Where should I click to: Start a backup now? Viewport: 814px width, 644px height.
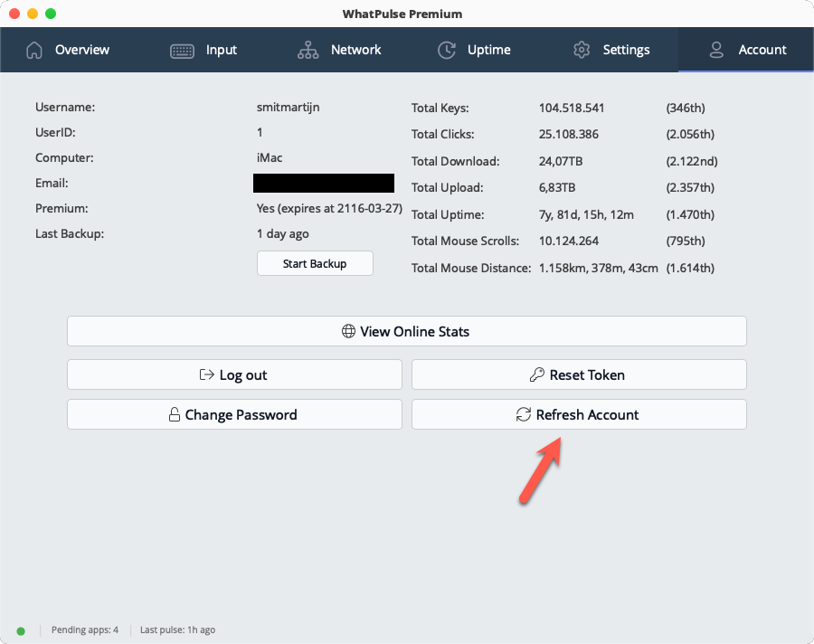(x=315, y=263)
